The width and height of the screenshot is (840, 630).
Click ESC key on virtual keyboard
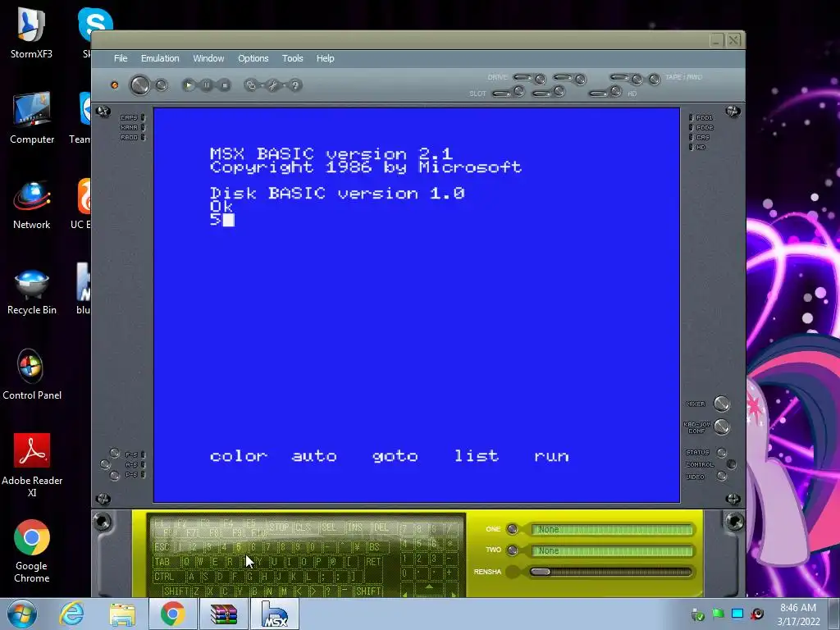(162, 547)
